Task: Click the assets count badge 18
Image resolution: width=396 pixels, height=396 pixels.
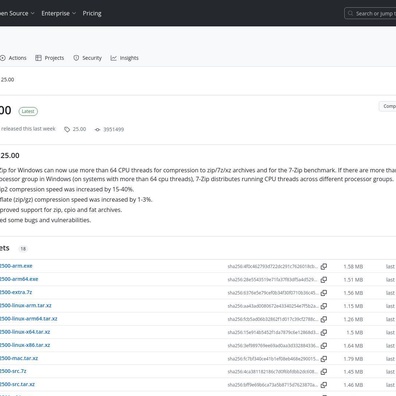Action: 23,249
